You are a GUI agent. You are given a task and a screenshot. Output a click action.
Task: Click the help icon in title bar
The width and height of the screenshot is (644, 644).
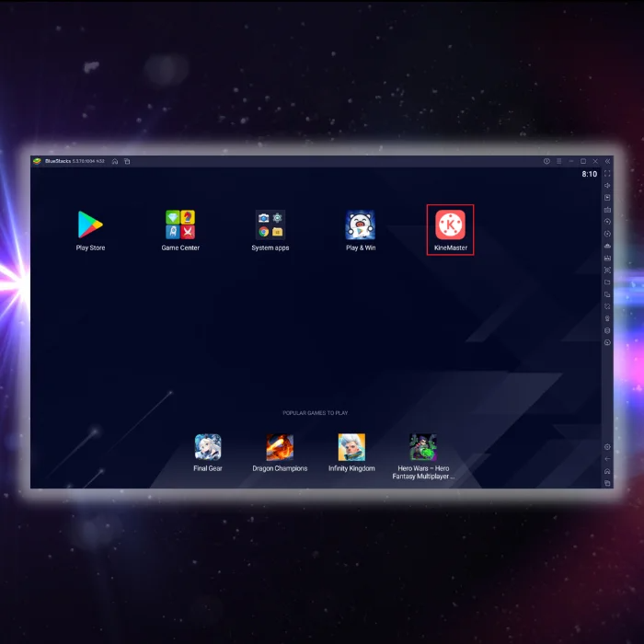coord(546,161)
